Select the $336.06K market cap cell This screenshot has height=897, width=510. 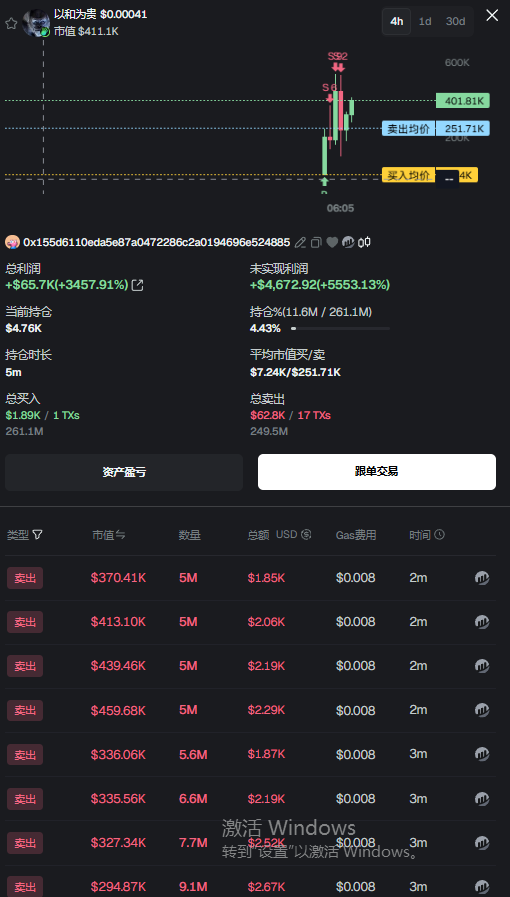[118, 755]
